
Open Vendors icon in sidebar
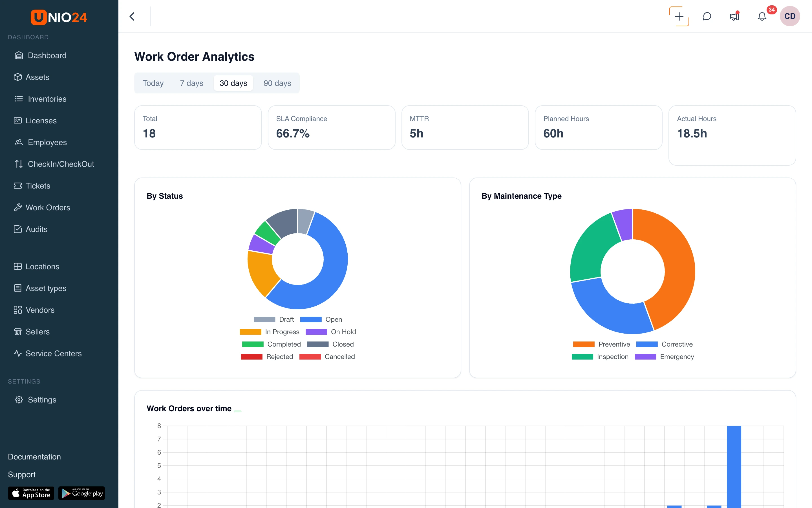pos(18,310)
